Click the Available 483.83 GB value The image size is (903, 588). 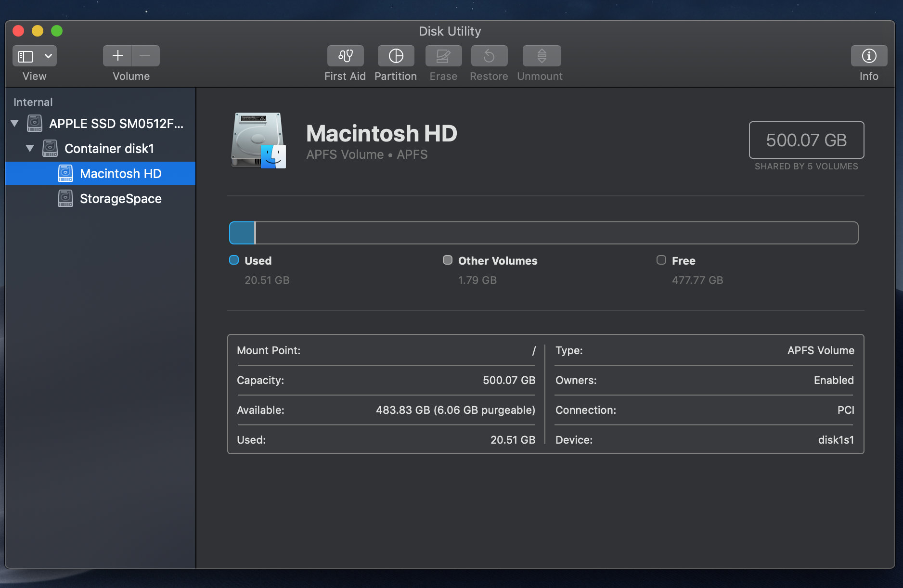[x=455, y=410]
